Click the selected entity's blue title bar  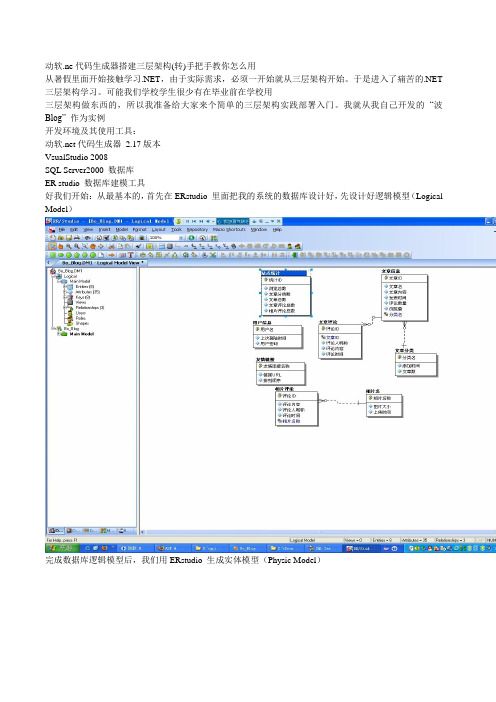pos(284,273)
